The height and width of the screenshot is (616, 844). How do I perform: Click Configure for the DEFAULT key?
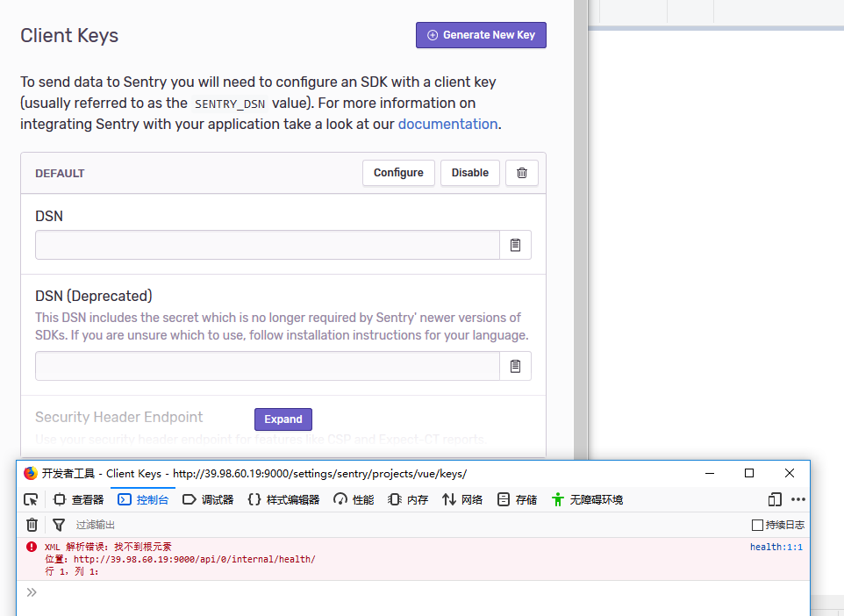coord(398,173)
